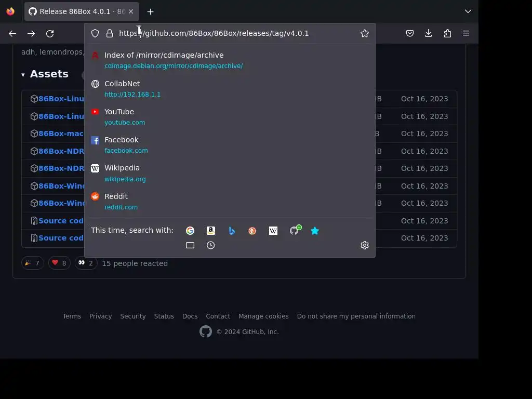This screenshot has width=532, height=399.
Task: Toggle the heart reaction with 8
Action: pos(59,263)
